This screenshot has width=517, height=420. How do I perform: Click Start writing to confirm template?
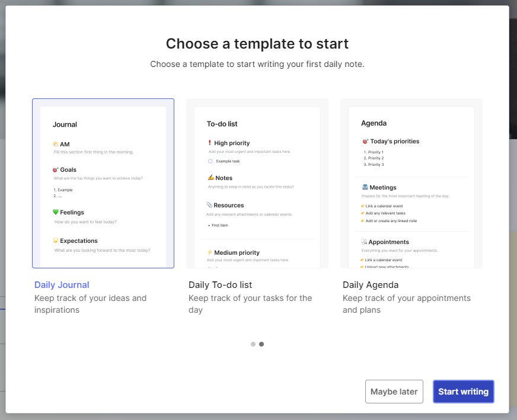[463, 392]
